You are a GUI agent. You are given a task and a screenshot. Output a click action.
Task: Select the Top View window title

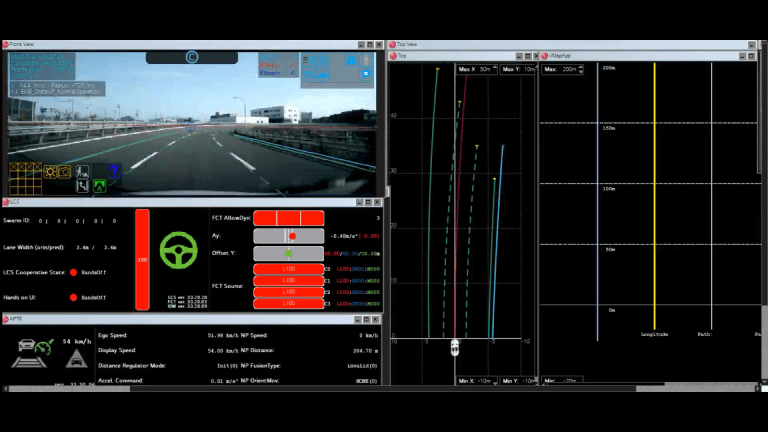tap(407, 44)
